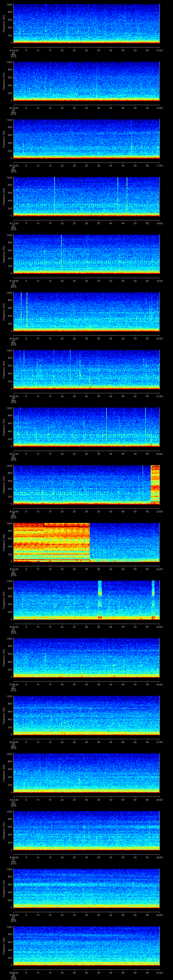Select the spectrogram panel starting at 8:26:00
The image size is (173, 980).
pos(86,715)
